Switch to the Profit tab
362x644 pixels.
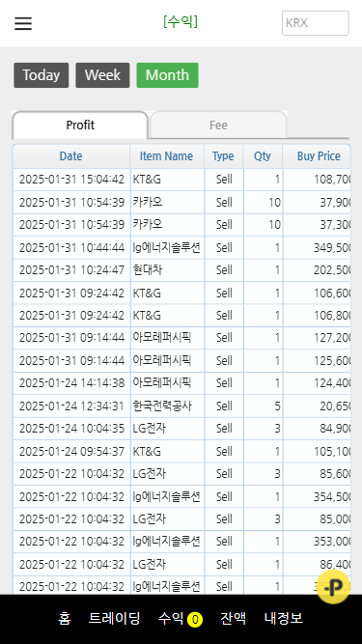click(80, 125)
